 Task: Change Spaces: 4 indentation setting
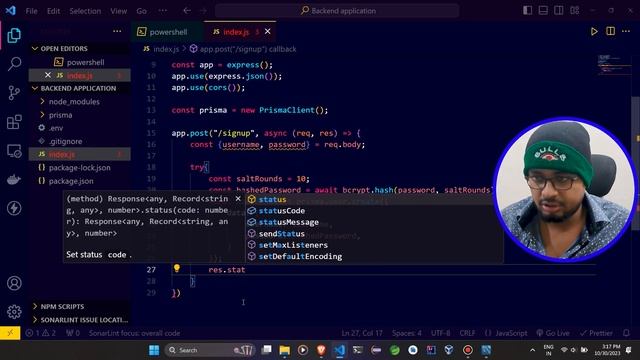407,333
